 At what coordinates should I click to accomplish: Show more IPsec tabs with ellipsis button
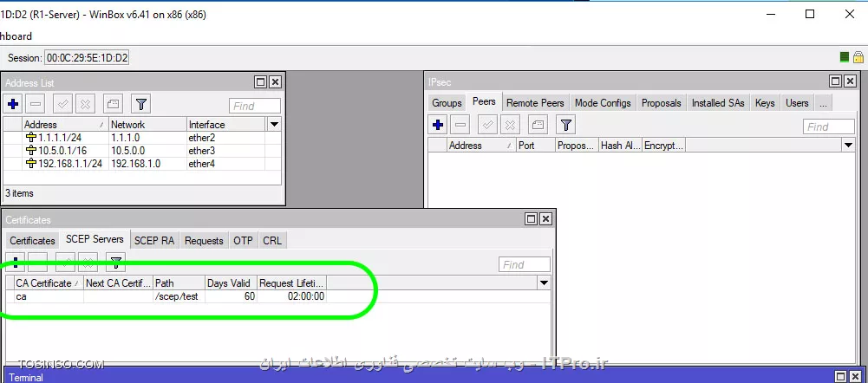click(823, 103)
